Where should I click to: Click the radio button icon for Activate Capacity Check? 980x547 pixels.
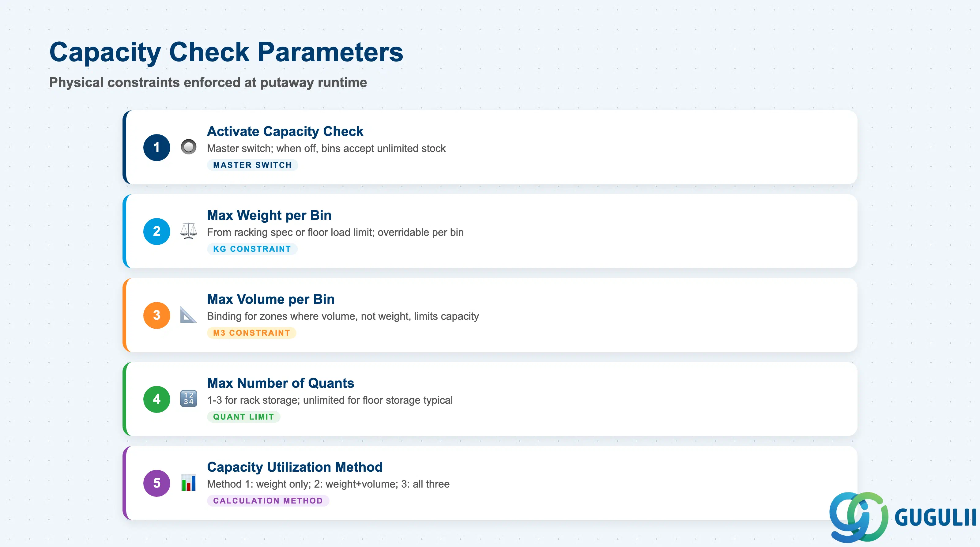click(x=188, y=147)
